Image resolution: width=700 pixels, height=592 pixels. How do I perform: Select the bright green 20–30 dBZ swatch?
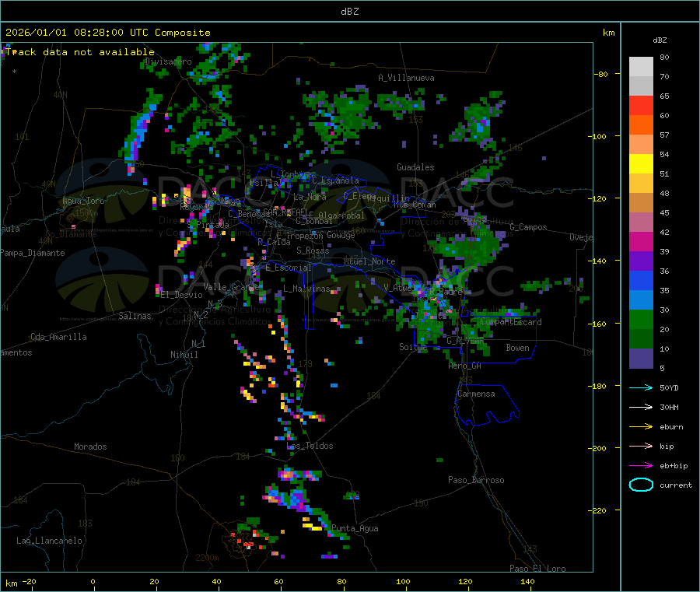(641, 320)
